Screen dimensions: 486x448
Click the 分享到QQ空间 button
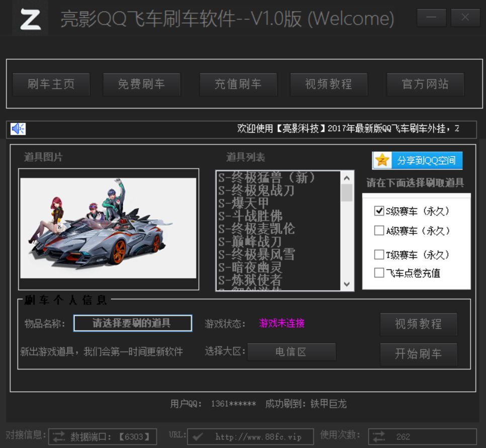(417, 160)
